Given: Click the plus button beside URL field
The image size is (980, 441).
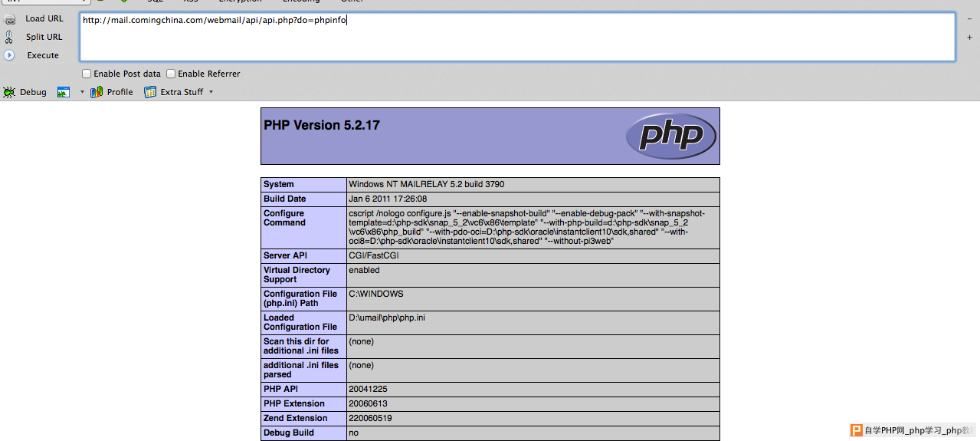Looking at the screenshot, I should click(x=969, y=37).
